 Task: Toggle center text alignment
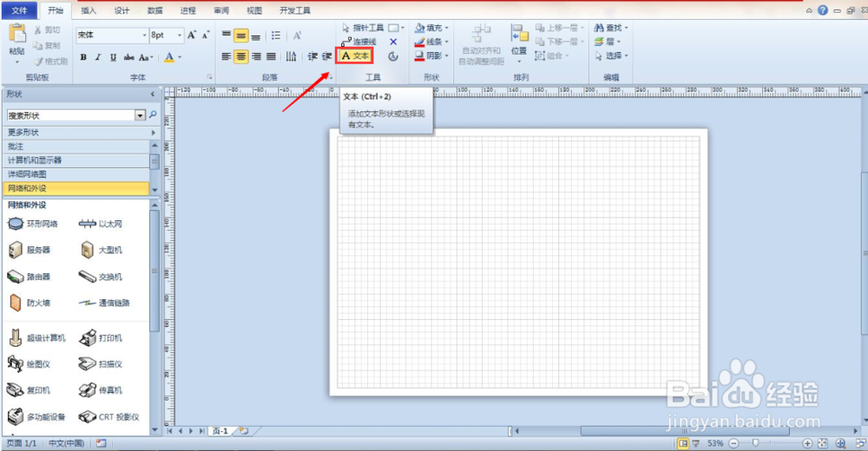tap(240, 56)
